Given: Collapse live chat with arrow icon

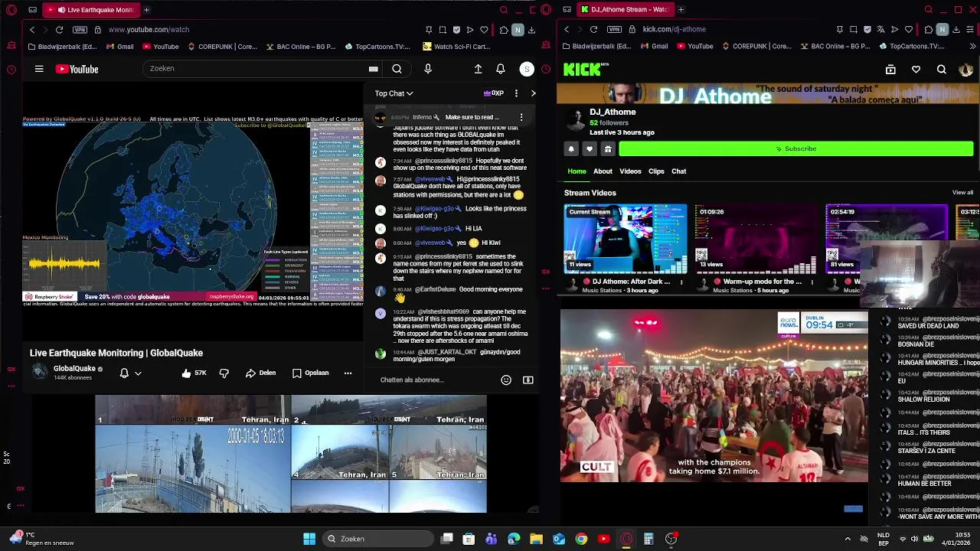Looking at the screenshot, I should [x=533, y=93].
